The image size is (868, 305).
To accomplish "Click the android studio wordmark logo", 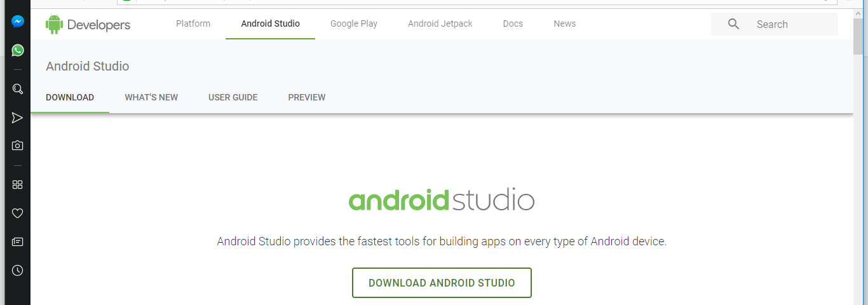I will 442,199.
